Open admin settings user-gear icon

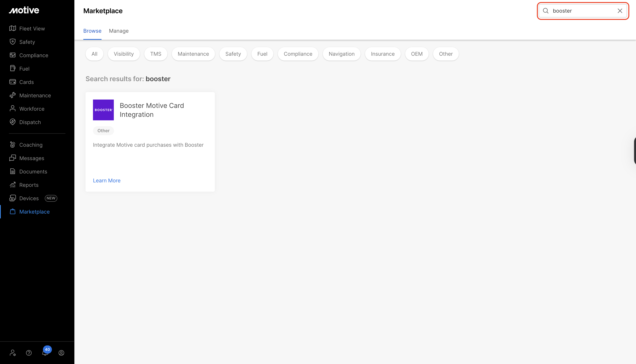pos(12,353)
